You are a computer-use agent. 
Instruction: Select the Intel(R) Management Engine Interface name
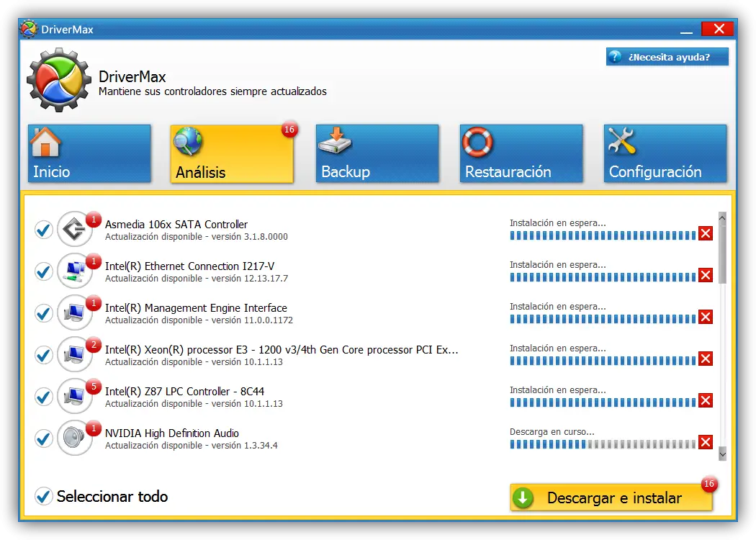(x=196, y=307)
